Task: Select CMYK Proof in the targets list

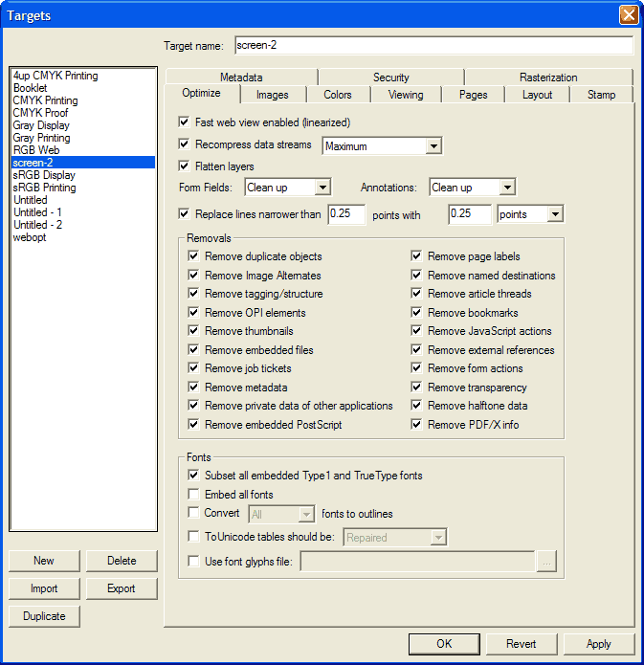Action: (x=40, y=113)
